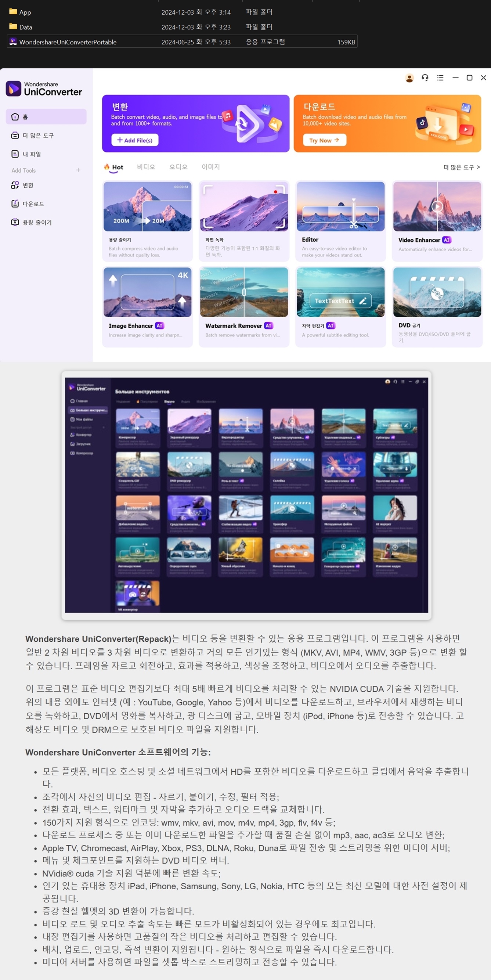This screenshot has width=491, height=980.
Task: Click the + Add File(s) button
Action: 135,140
